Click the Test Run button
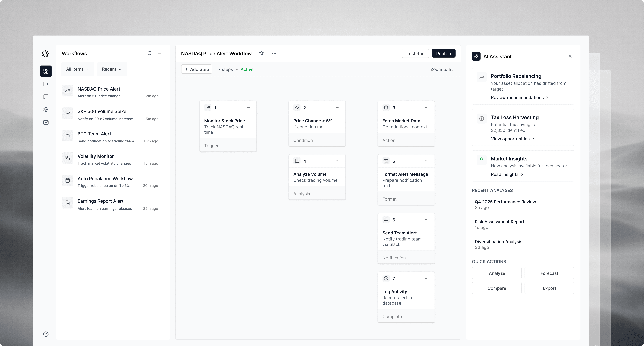 tap(415, 53)
